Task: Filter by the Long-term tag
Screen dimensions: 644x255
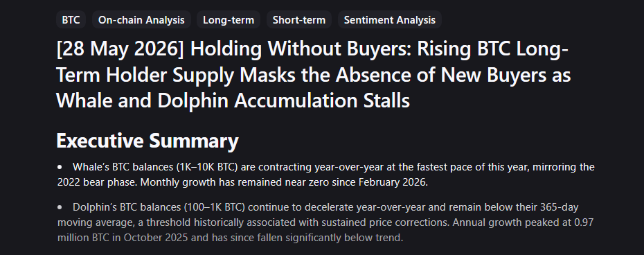Action: pos(229,19)
